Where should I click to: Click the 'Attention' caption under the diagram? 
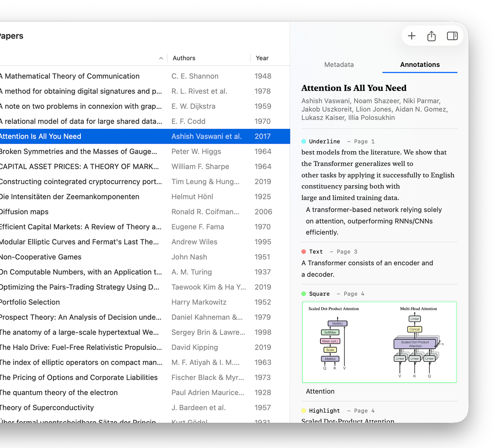pyautogui.click(x=320, y=391)
